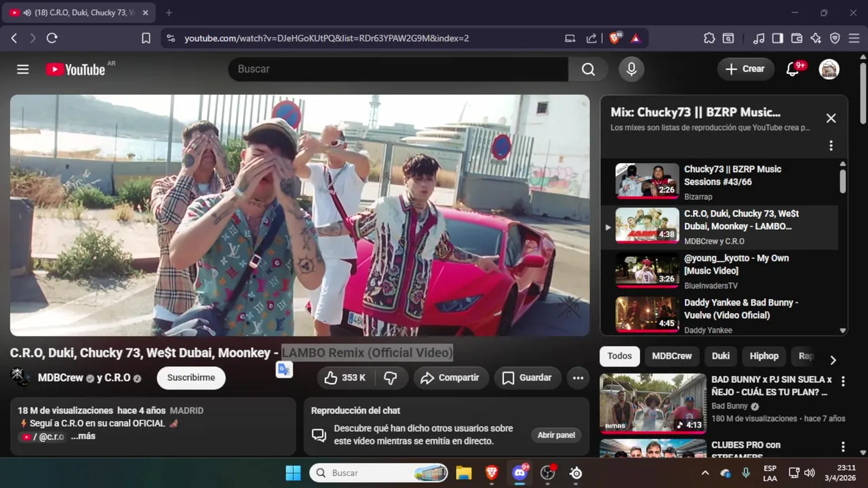Click the browser address bar URL

click(x=327, y=39)
